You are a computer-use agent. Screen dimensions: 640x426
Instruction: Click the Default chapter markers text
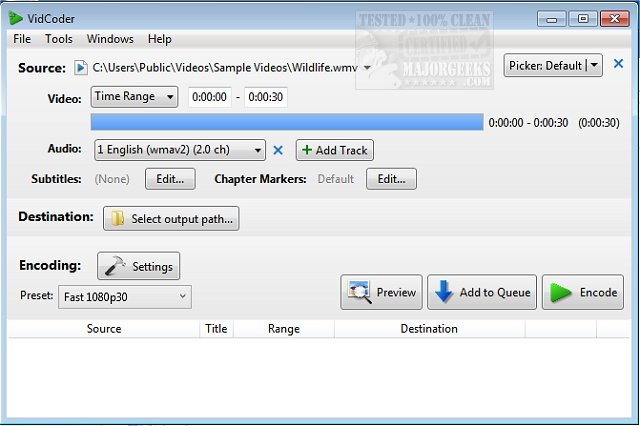336,179
